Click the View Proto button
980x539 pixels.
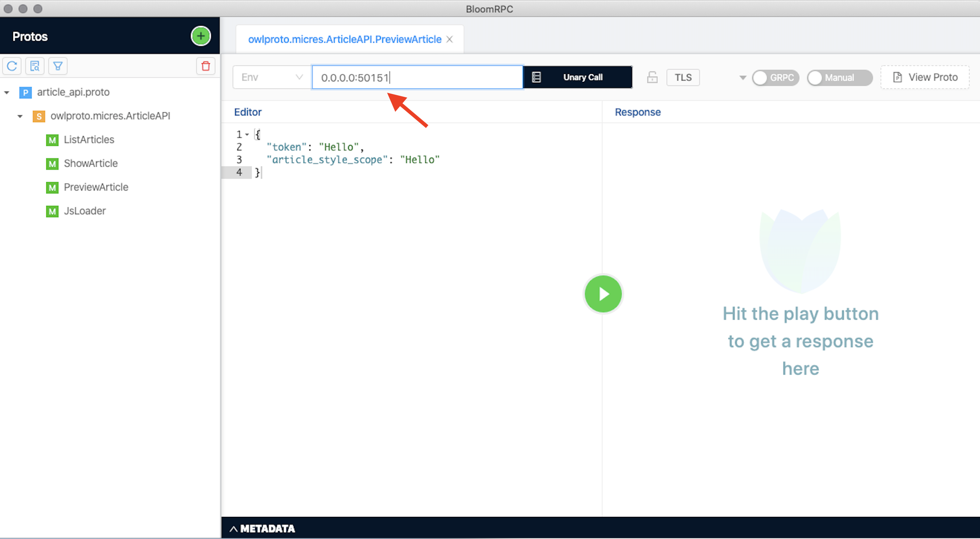pyautogui.click(x=925, y=77)
